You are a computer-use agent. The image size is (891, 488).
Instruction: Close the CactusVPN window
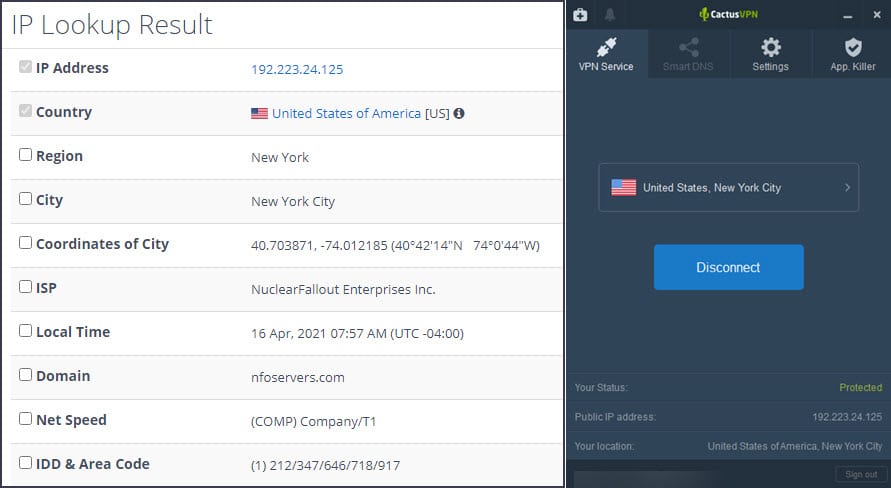[877, 15]
